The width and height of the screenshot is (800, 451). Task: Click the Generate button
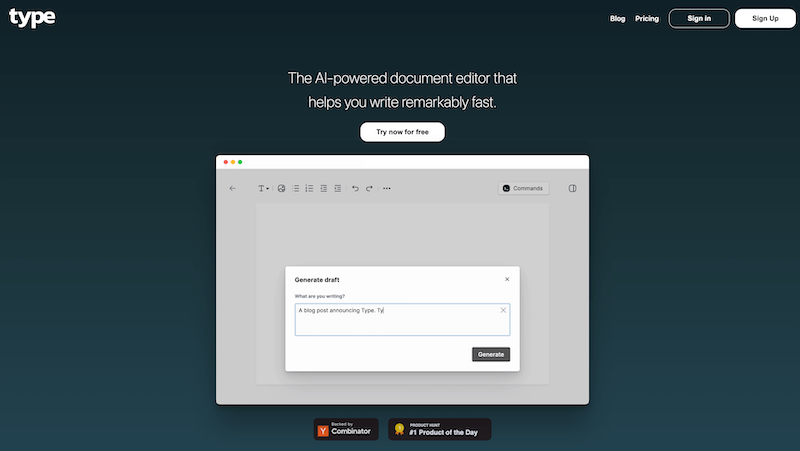[x=491, y=354]
